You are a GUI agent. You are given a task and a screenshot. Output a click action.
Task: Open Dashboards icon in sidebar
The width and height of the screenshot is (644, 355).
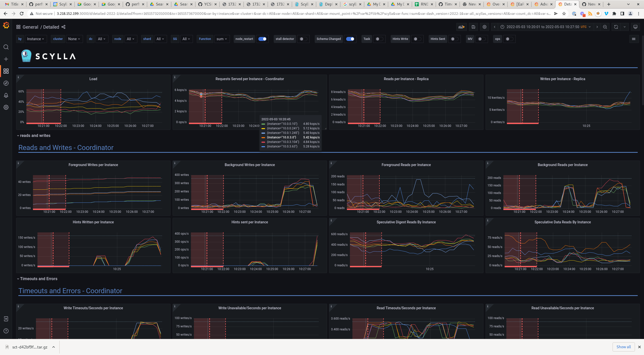click(x=6, y=71)
